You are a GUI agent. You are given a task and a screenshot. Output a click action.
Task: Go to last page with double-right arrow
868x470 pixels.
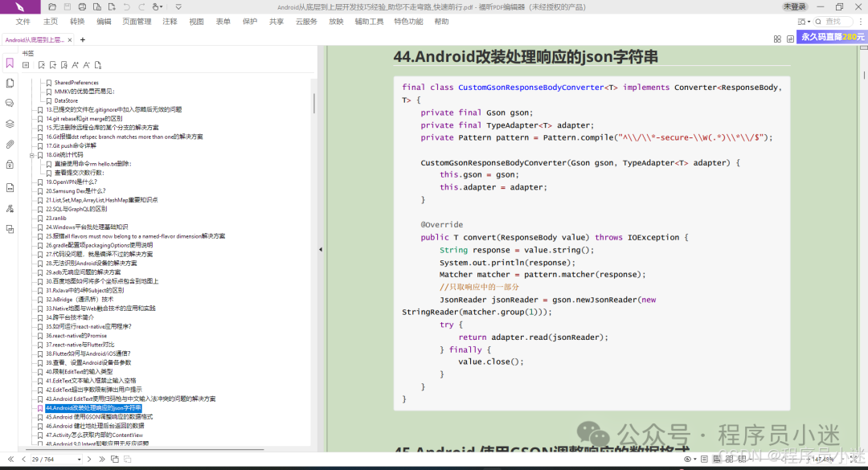point(102,460)
